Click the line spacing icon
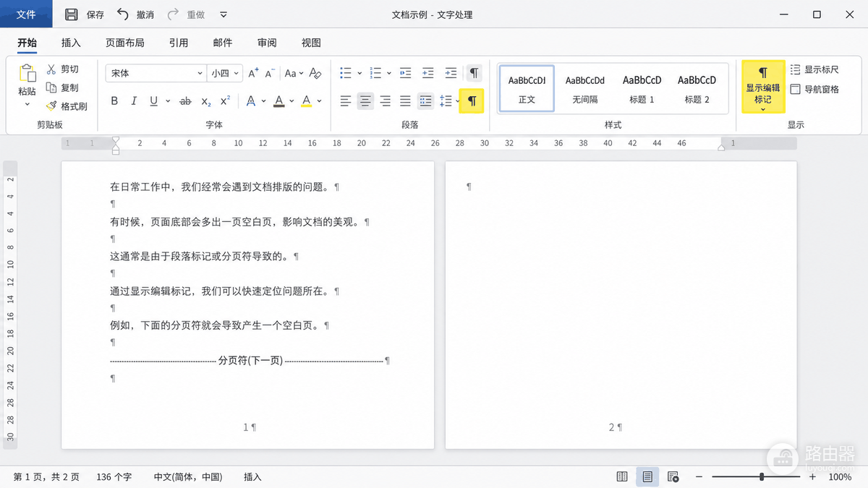The image size is (868, 488). [446, 100]
